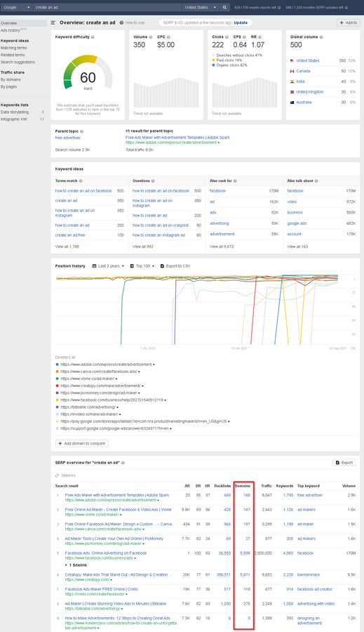Click the United States flag icon
This screenshot has height=632, width=364.
292,61
